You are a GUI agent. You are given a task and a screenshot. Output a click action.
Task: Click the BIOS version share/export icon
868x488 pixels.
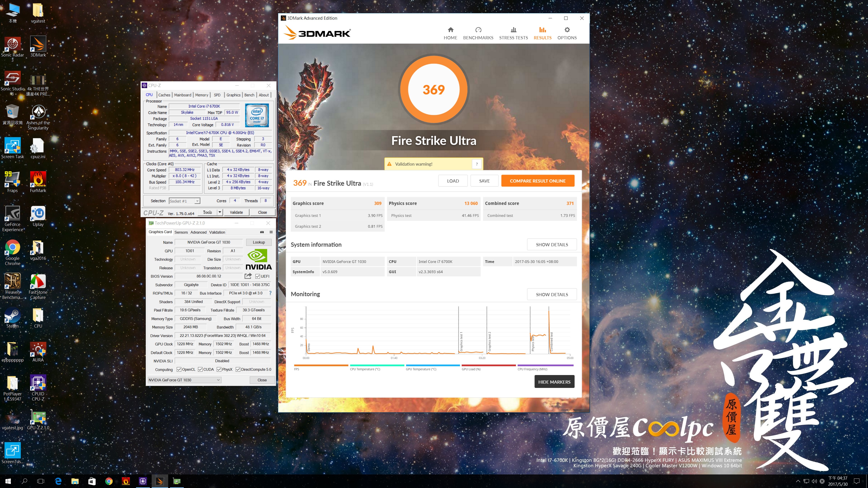(248, 276)
